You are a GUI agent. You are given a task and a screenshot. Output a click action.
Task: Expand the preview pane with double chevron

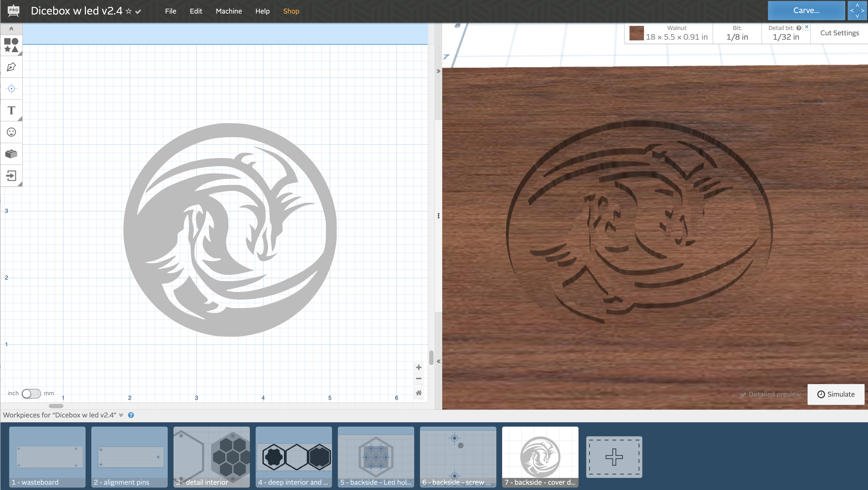[x=438, y=361]
